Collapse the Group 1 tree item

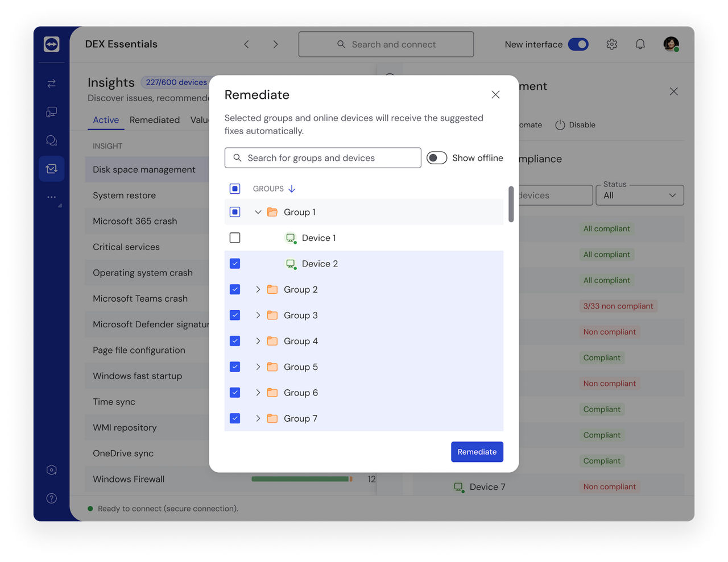(258, 211)
